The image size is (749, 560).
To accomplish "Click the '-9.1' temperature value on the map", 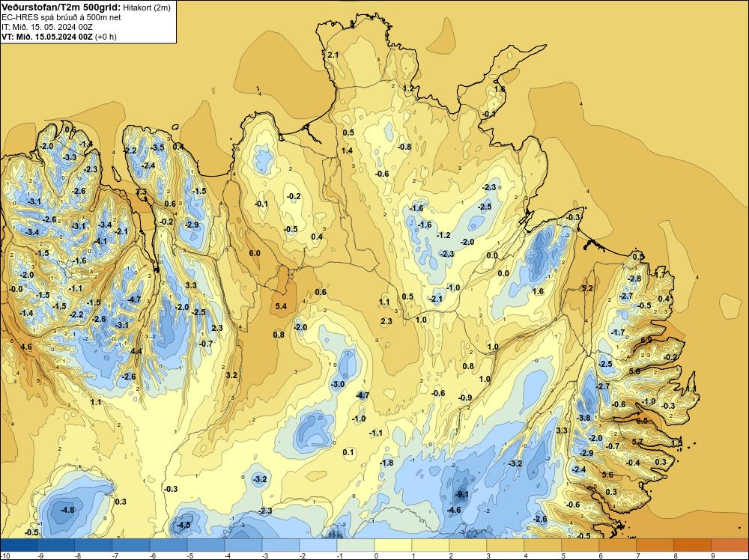I will pos(462,495).
